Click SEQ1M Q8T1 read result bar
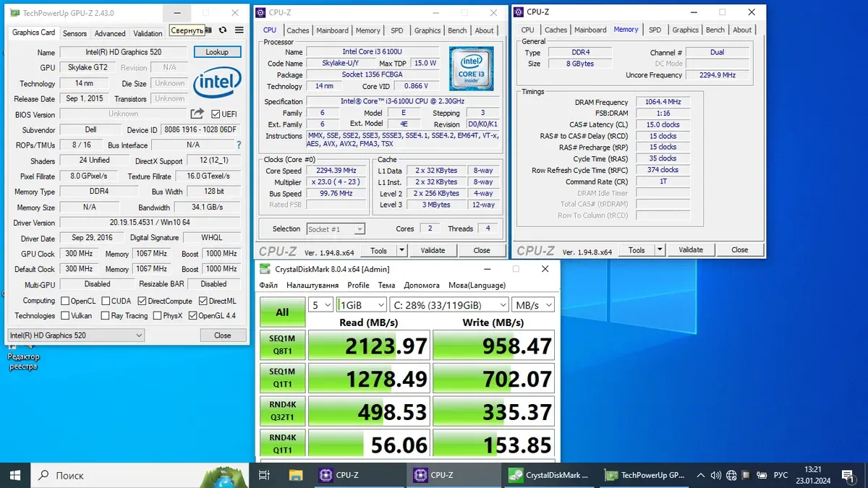The height and width of the screenshot is (488, 868). [x=369, y=346]
